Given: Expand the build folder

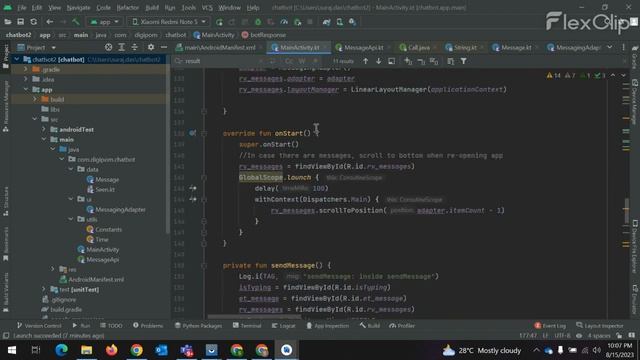Looking at the screenshot, I should click(35, 99).
